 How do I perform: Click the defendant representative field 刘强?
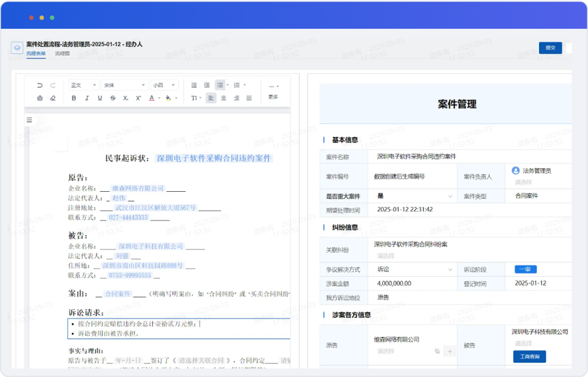(122, 256)
